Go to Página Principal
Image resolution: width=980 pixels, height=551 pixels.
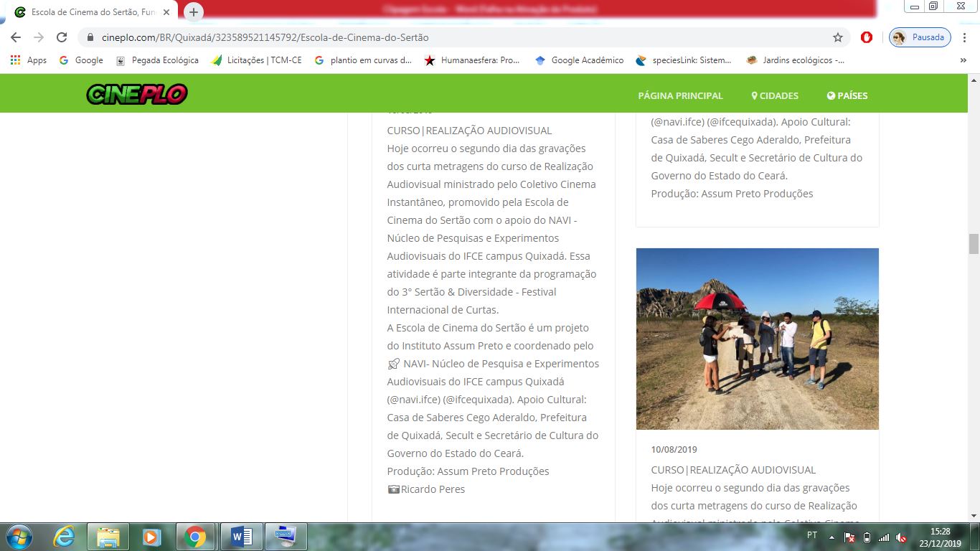680,95
